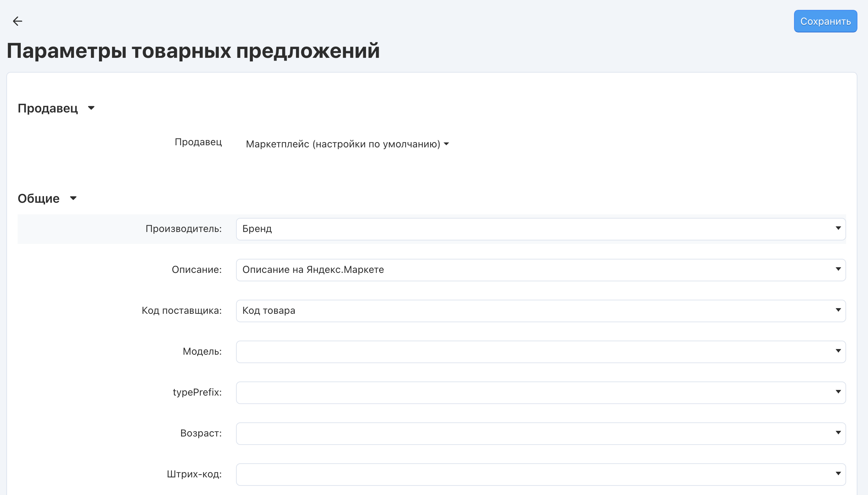Open the empty Модель dropdown
868x495 pixels.
[540, 352]
